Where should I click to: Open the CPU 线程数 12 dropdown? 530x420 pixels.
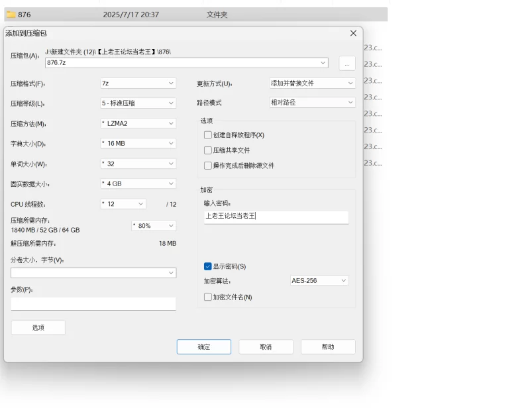tap(123, 204)
